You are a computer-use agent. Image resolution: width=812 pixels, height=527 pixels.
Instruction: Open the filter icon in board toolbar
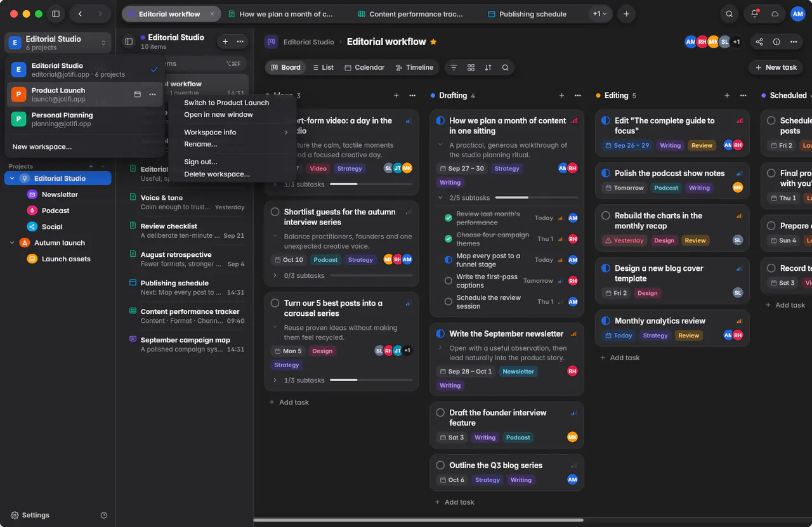point(454,67)
